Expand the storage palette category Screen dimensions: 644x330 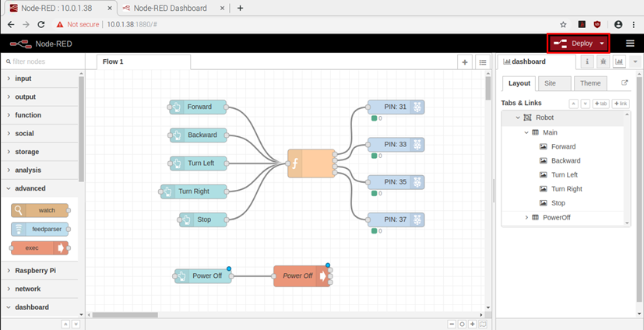(x=40, y=152)
